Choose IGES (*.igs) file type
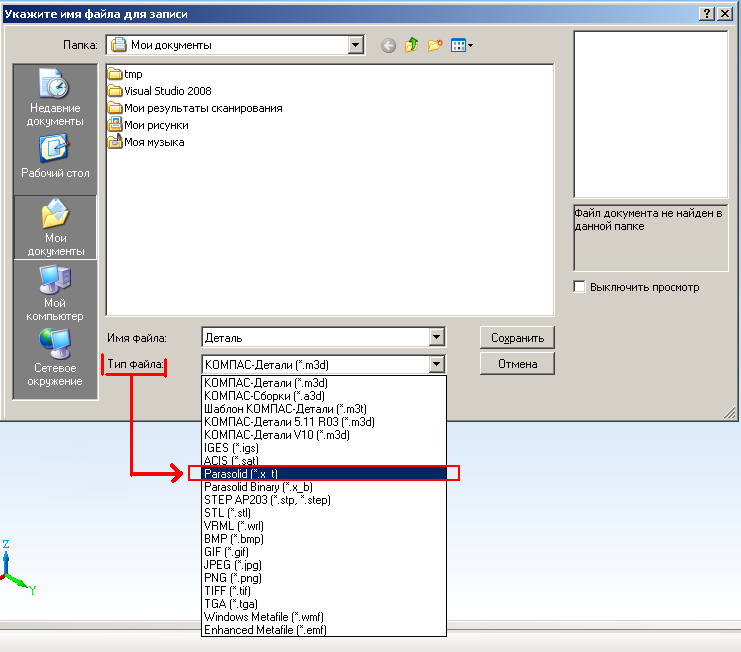 (x=324, y=448)
